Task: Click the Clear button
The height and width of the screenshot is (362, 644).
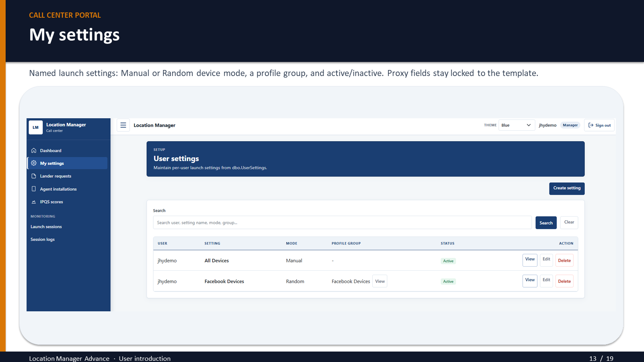Action: pyautogui.click(x=569, y=222)
